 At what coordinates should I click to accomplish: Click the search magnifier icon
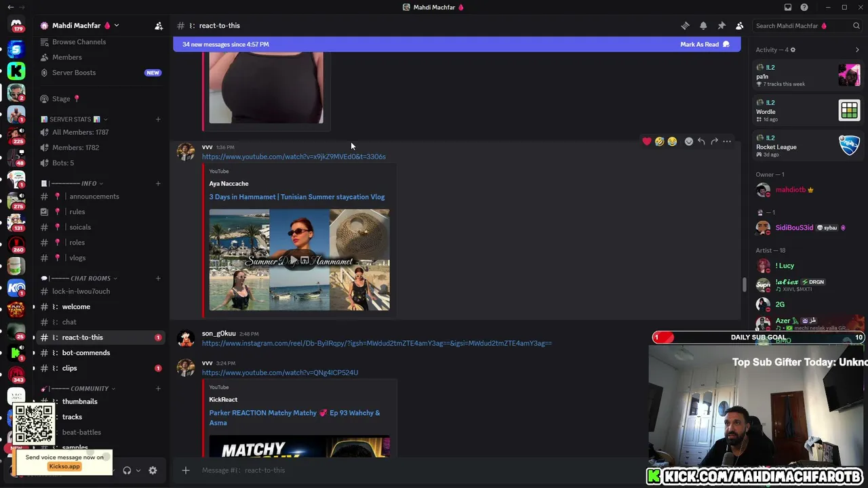pyautogui.click(x=856, y=26)
